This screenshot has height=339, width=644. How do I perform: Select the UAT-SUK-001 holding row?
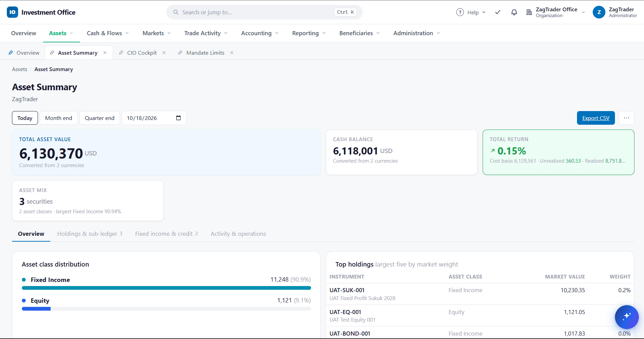pyautogui.click(x=480, y=294)
